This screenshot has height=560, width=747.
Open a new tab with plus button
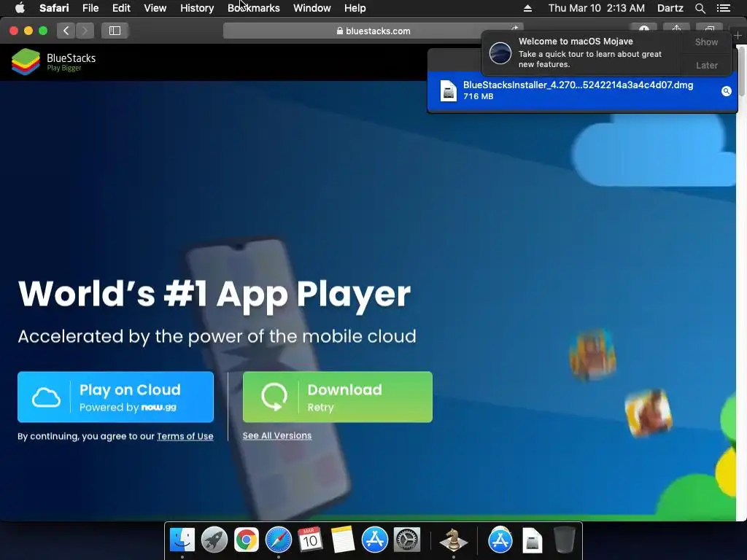point(738,36)
